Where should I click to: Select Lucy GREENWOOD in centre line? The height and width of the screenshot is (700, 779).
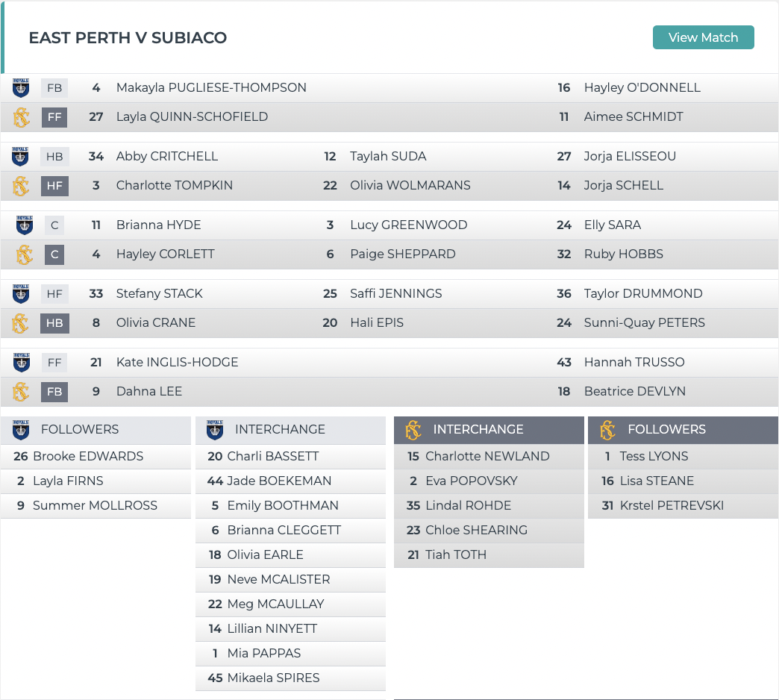408,225
